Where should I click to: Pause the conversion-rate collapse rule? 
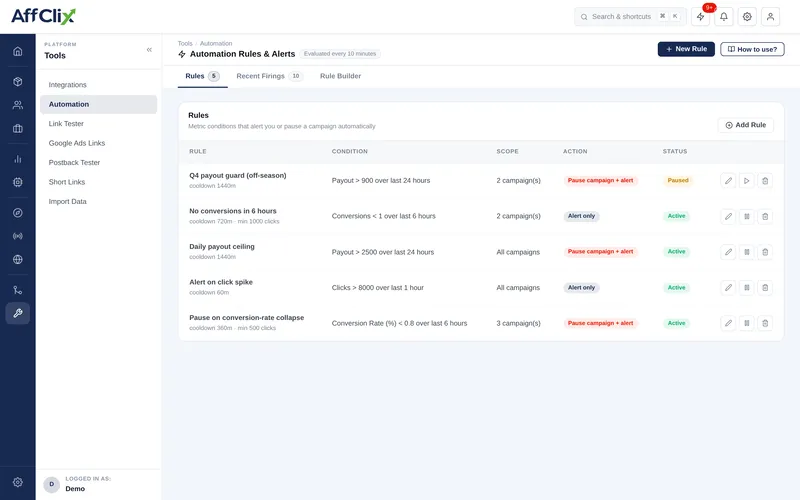point(746,323)
